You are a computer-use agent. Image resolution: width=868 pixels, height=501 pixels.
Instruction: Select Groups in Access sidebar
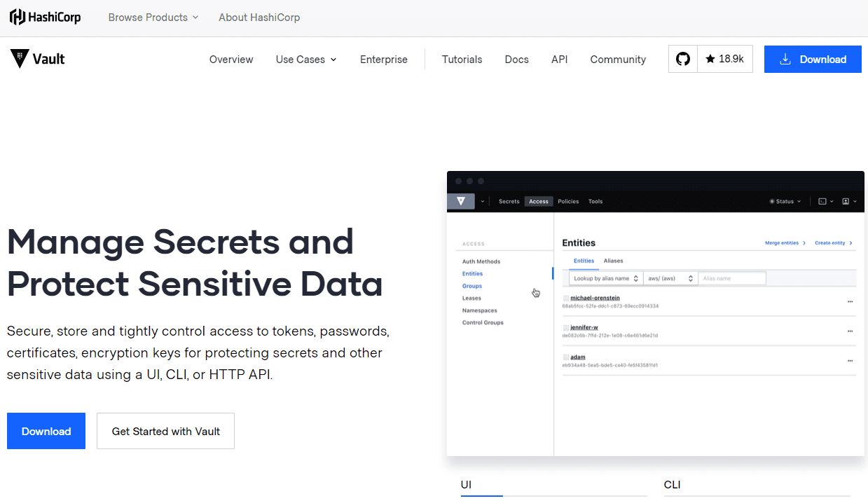(x=471, y=286)
